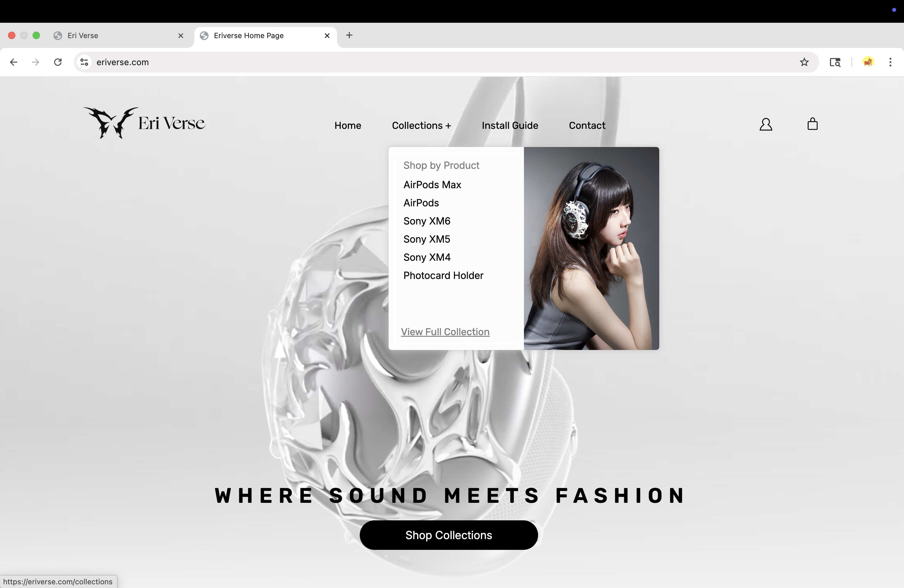Open a new tab with the plus button
Screen dimensions: 904x588
(x=349, y=35)
